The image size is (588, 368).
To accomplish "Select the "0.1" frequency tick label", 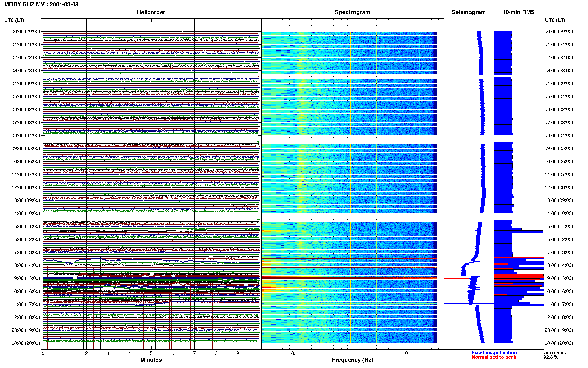I will point(295,353).
